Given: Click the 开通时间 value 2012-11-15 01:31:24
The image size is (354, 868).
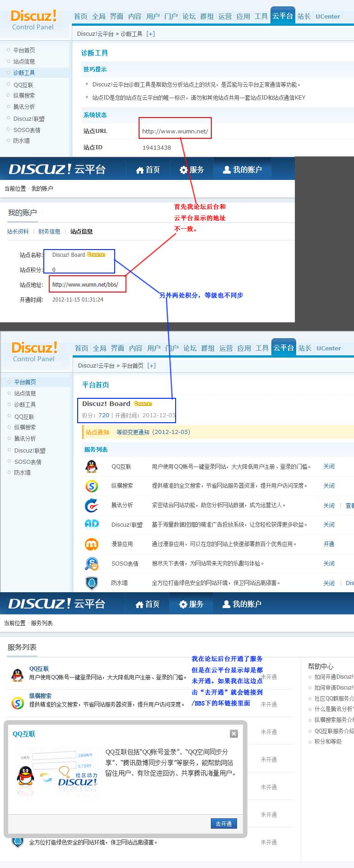Looking at the screenshot, I should coord(78,300).
